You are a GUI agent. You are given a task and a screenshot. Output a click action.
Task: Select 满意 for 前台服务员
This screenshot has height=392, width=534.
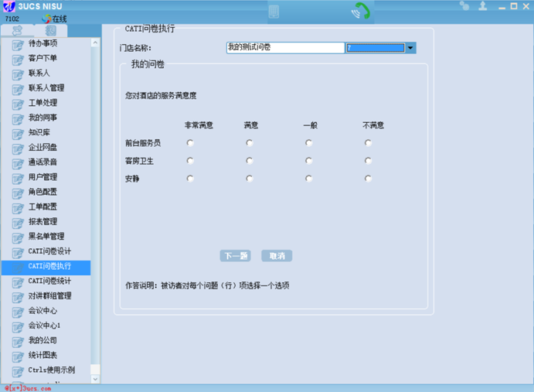pos(250,143)
